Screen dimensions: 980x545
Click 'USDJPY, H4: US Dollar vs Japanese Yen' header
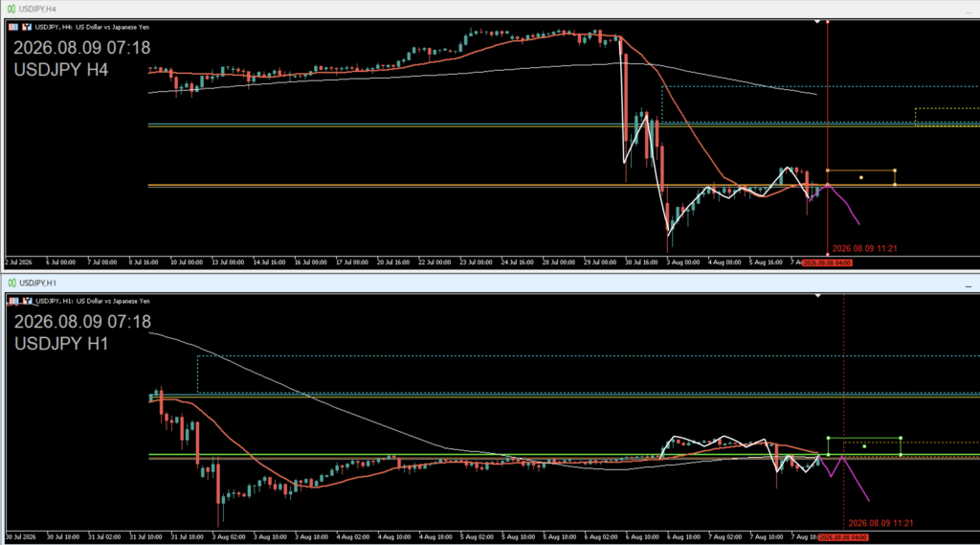(92, 27)
